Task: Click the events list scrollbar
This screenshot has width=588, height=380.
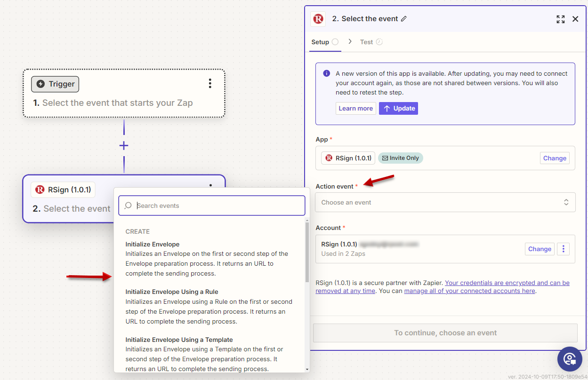Action: point(307,252)
